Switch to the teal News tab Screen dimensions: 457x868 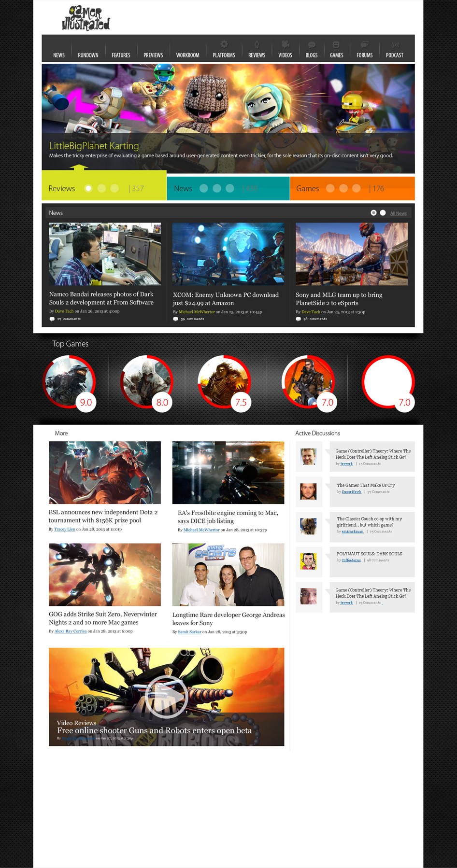point(183,188)
